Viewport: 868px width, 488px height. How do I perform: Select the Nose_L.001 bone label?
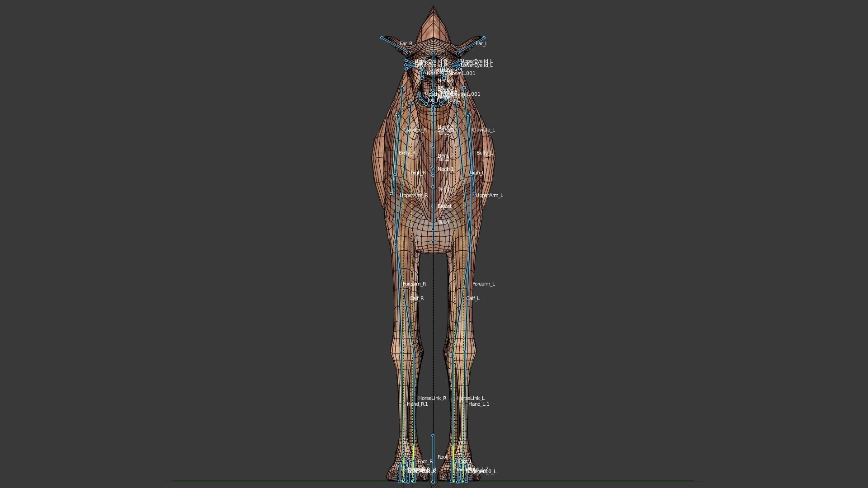[462, 73]
